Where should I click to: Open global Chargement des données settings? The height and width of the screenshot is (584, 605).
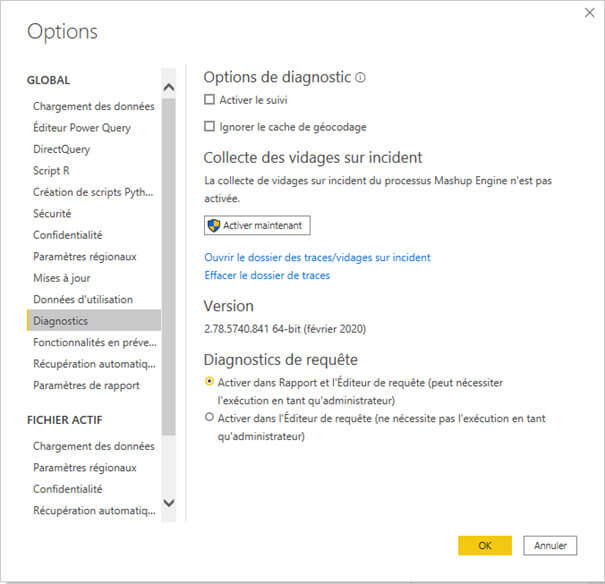(93, 106)
